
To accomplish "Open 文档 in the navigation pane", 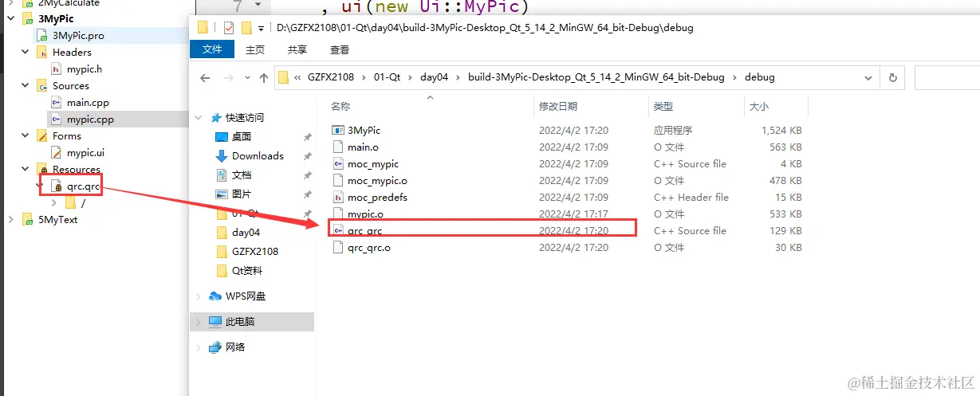I will coord(242,175).
